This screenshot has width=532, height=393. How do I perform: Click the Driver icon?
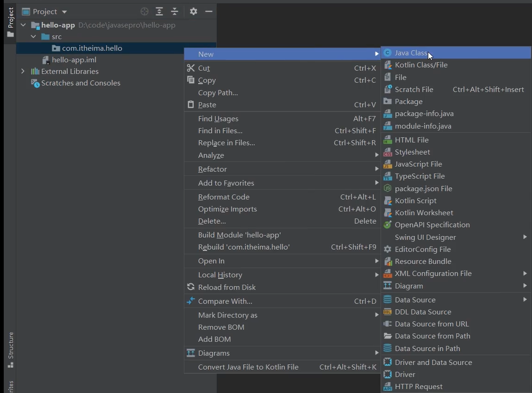(x=387, y=374)
